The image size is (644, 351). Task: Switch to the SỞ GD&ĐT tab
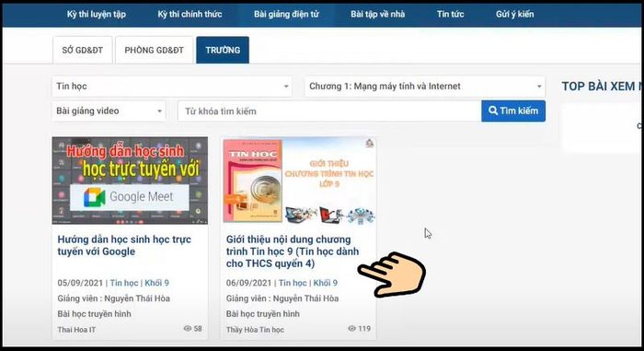[83, 50]
